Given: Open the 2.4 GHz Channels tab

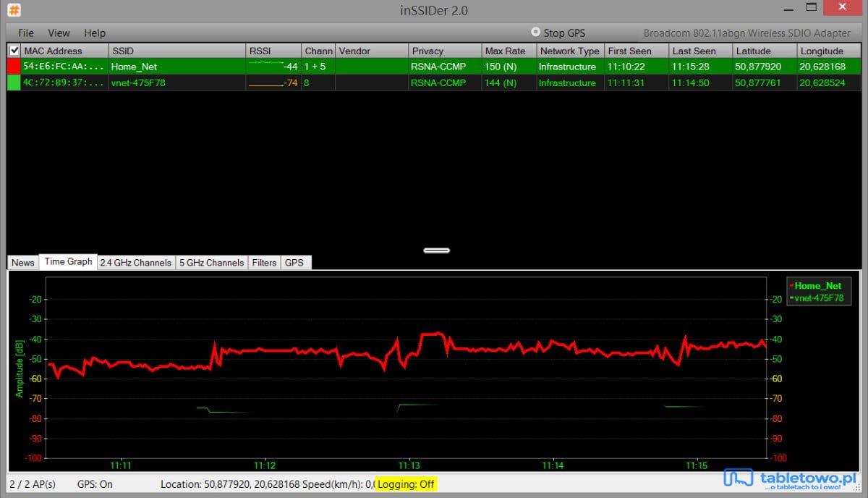Looking at the screenshot, I should (136, 263).
